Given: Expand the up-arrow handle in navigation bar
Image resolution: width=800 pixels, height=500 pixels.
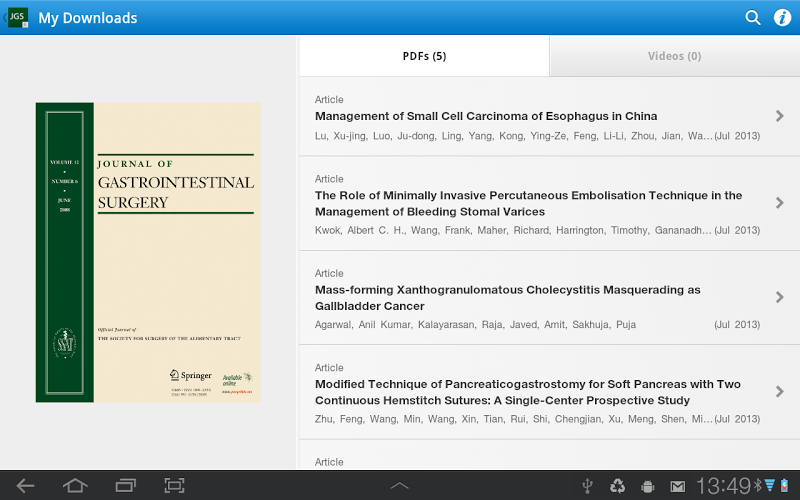Looking at the screenshot, I should click(399, 485).
